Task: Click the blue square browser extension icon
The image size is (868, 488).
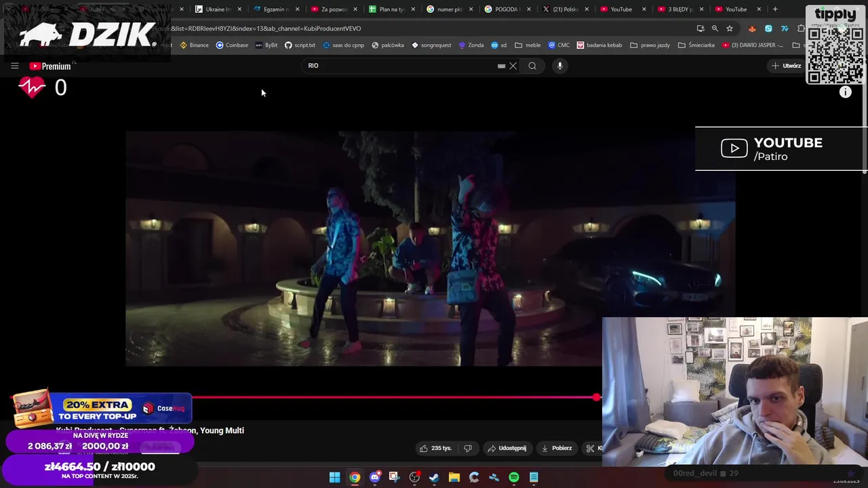Action: (x=768, y=28)
